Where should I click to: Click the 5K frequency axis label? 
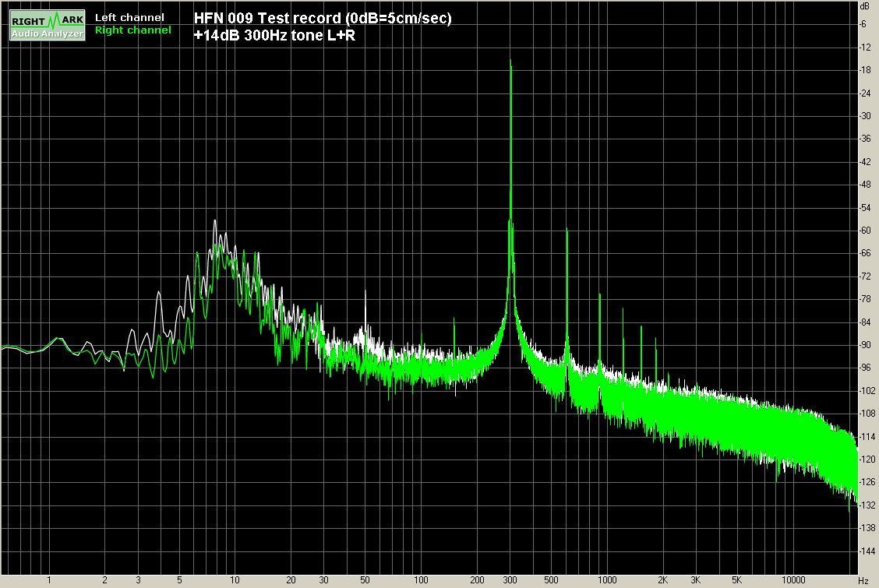pyautogui.click(x=736, y=580)
